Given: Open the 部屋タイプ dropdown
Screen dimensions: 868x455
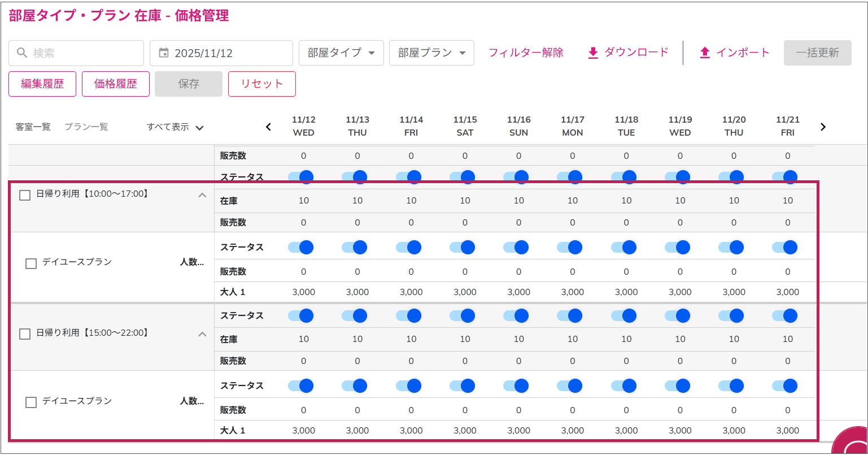Looking at the screenshot, I should 341,53.
